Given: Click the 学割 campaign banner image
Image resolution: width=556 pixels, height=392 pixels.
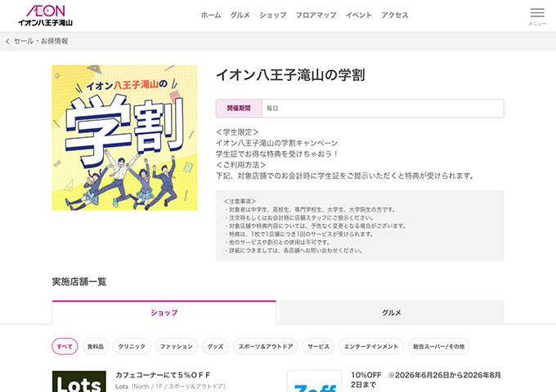Looking at the screenshot, I should pos(124,138).
